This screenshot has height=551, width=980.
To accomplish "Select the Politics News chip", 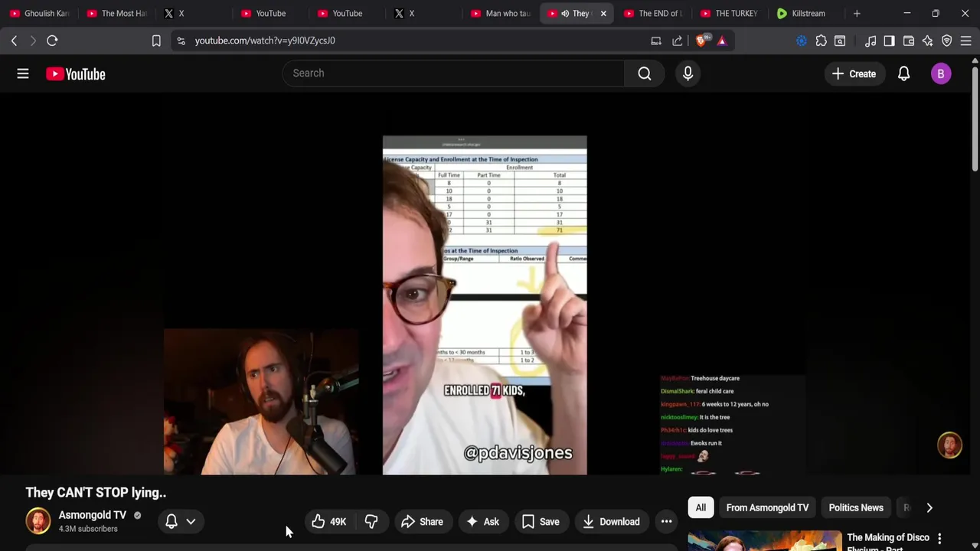I will click(x=856, y=507).
